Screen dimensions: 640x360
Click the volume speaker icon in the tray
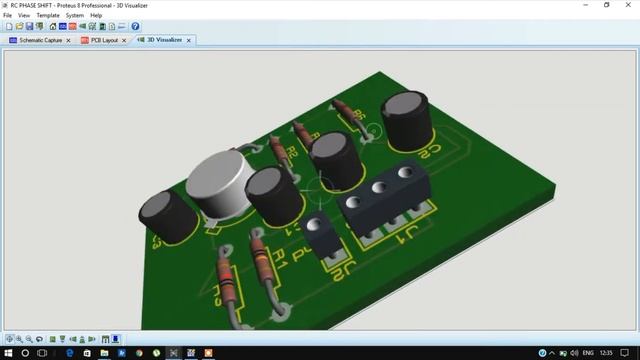pyautogui.click(x=574, y=353)
